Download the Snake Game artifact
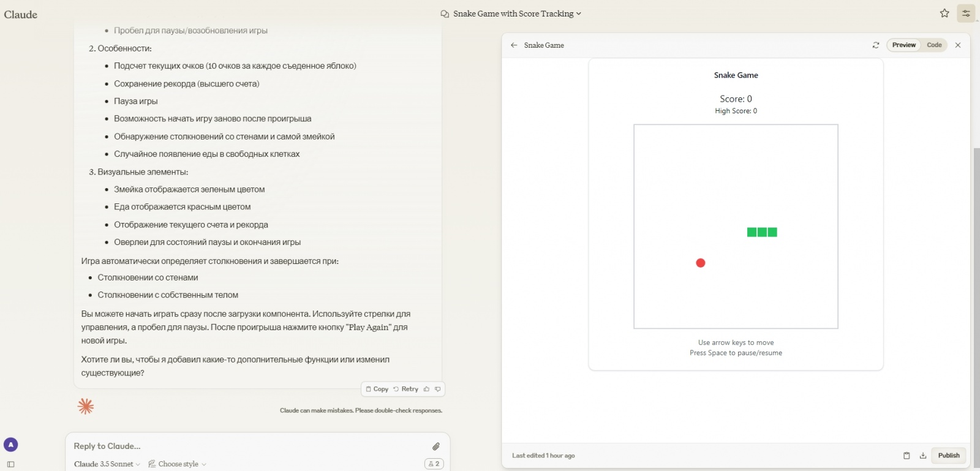Viewport: 980px width, 471px height. pos(923,456)
